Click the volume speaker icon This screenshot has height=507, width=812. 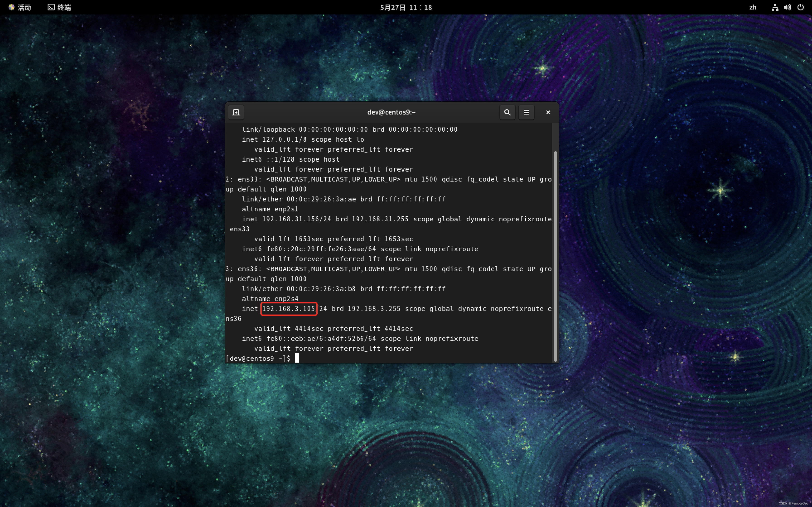(788, 7)
